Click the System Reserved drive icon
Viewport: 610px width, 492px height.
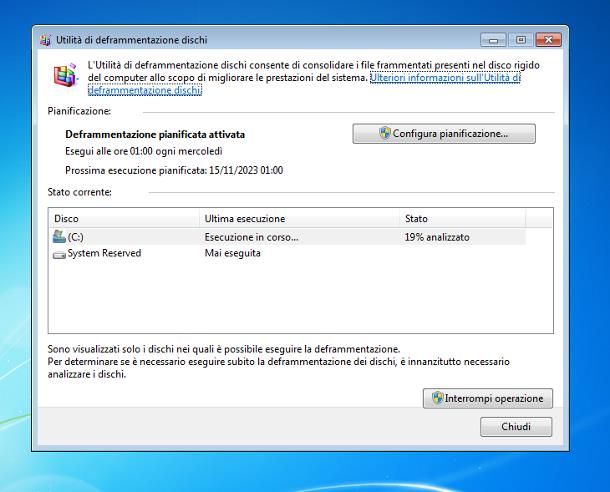pos(59,255)
